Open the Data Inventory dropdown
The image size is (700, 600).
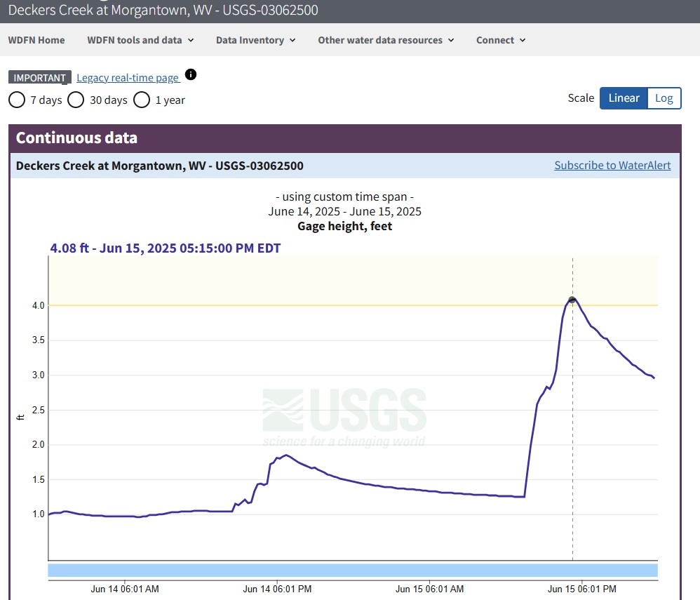point(255,40)
